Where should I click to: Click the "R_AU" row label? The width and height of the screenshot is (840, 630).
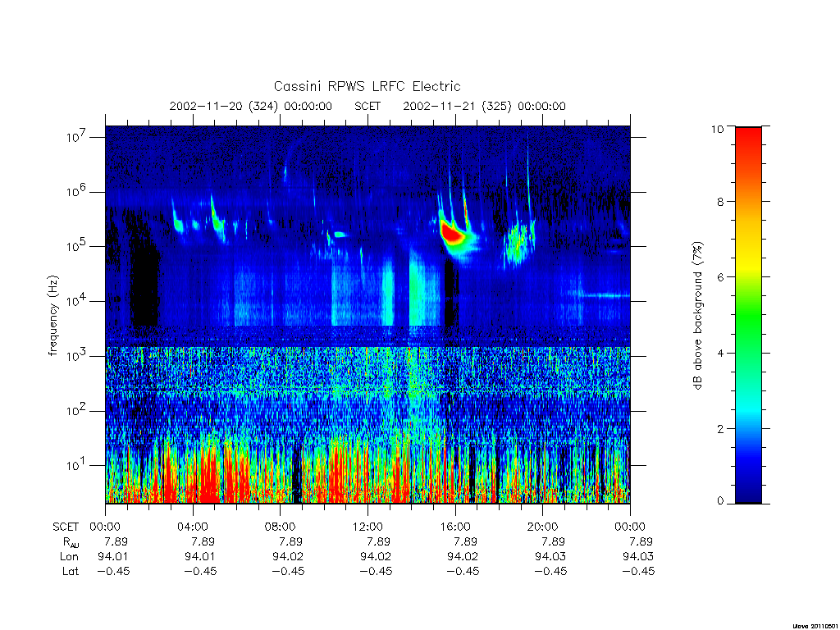coord(70,542)
